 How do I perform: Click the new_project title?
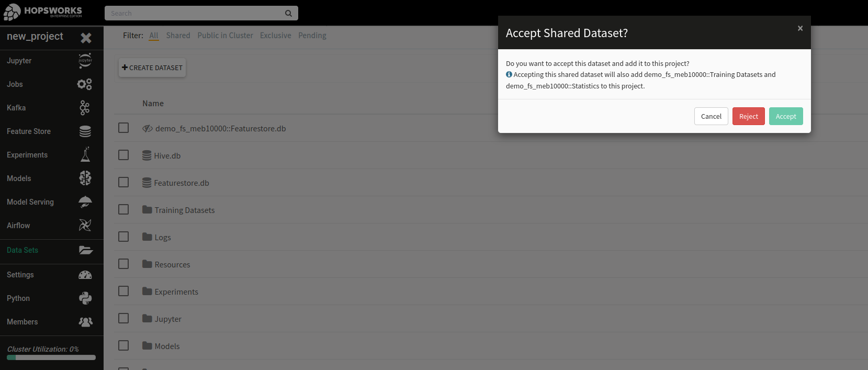35,36
